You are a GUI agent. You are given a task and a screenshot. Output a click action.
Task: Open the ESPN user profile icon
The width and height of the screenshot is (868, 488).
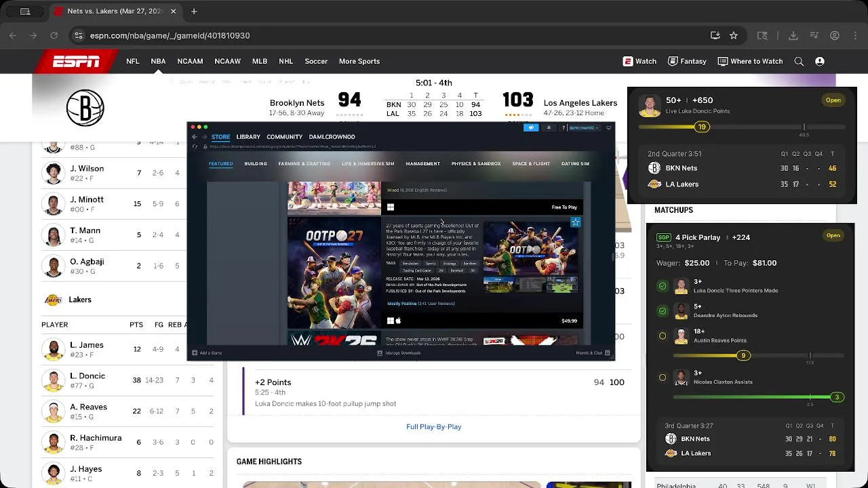820,61
